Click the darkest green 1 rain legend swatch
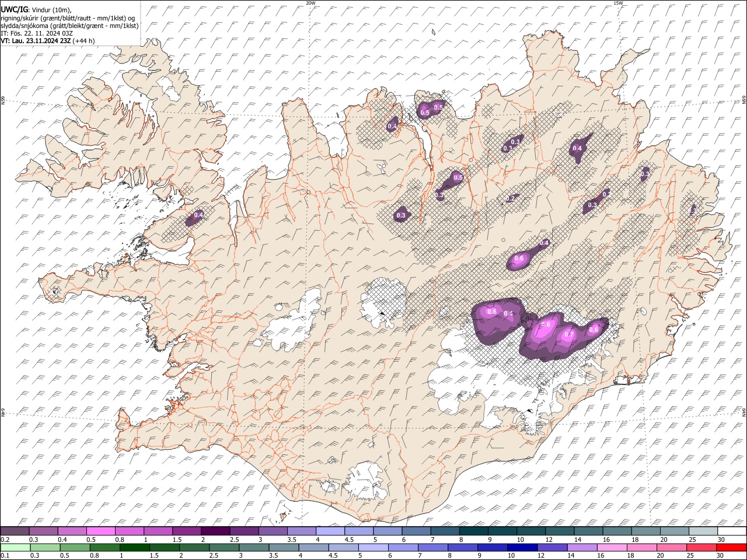The height and width of the screenshot is (560, 747). point(134,547)
